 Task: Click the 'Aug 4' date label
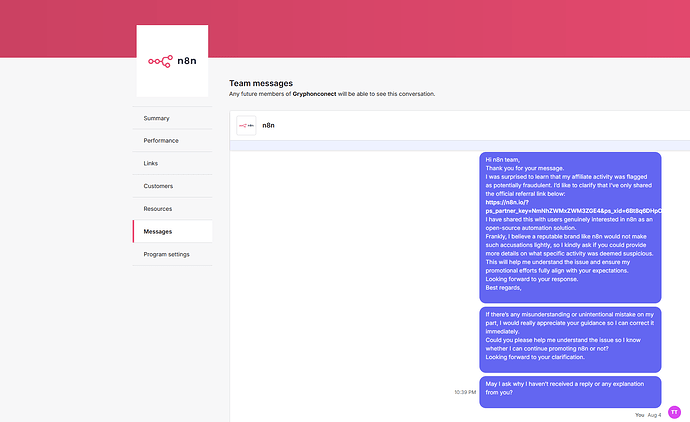(654, 415)
